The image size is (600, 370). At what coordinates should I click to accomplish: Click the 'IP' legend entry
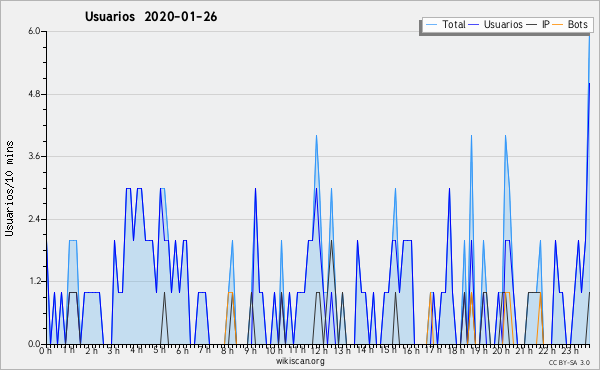pos(545,24)
